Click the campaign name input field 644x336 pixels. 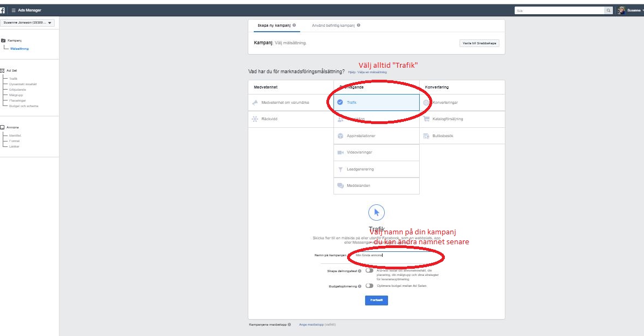(x=393, y=255)
